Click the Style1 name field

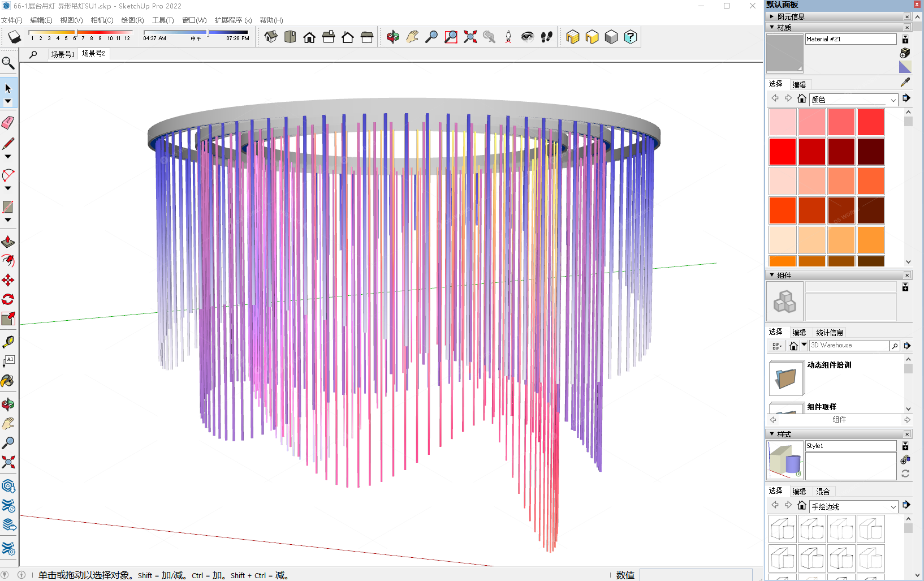[x=850, y=446]
